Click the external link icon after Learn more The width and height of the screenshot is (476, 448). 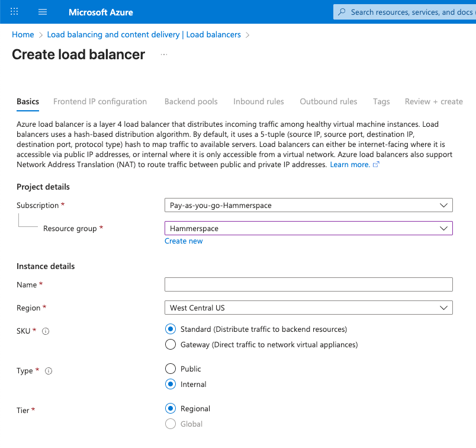coord(376,164)
